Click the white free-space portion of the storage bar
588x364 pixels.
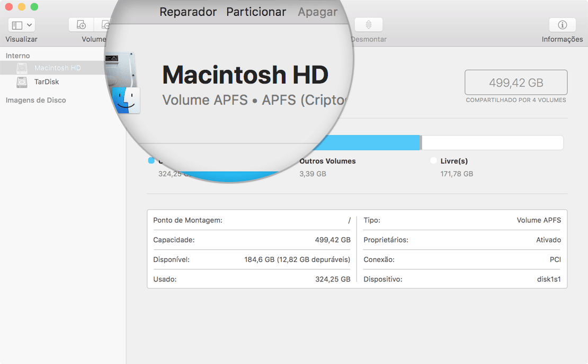492,143
